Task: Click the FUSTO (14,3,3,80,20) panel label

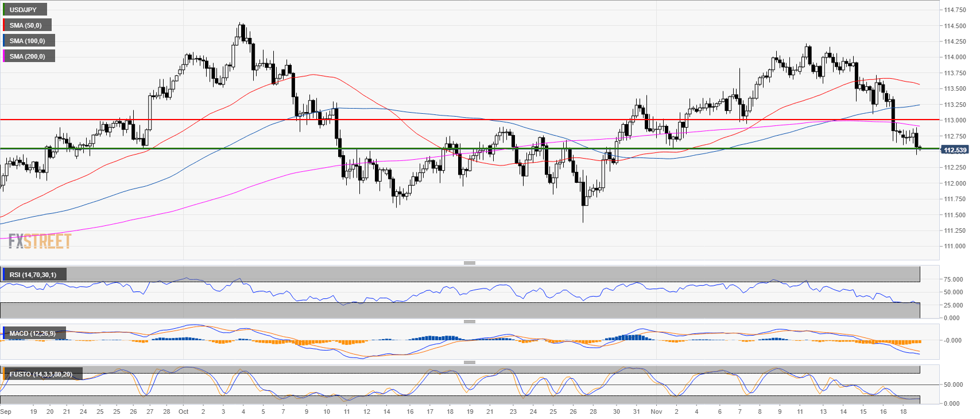Action: [x=41, y=374]
